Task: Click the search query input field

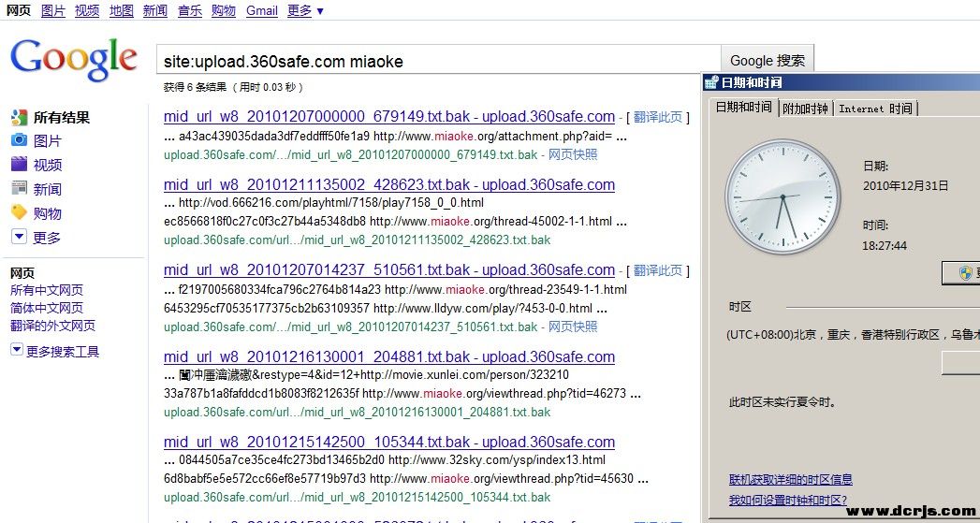Action: point(437,62)
